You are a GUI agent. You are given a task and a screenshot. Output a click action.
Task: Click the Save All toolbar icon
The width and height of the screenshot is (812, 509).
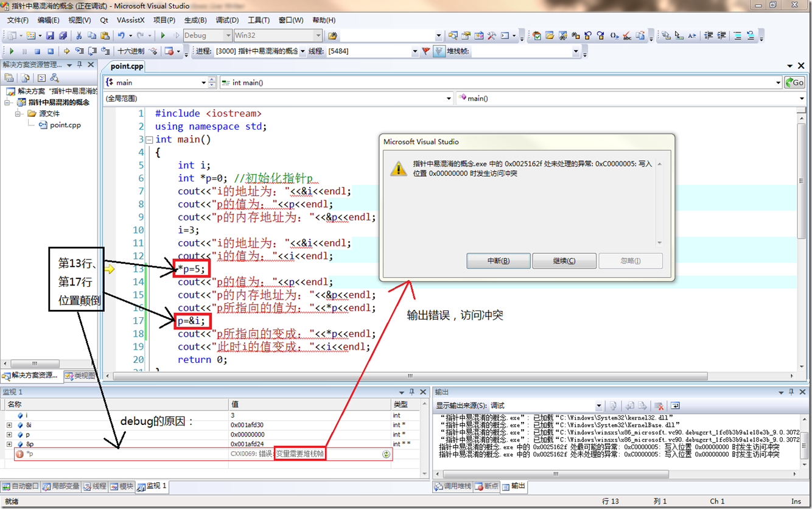point(63,35)
